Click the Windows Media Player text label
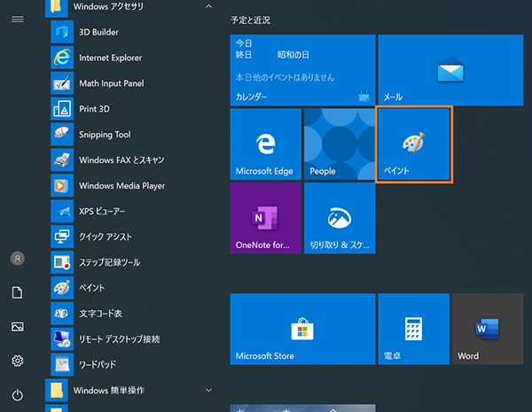This screenshot has height=412, width=532. click(122, 186)
